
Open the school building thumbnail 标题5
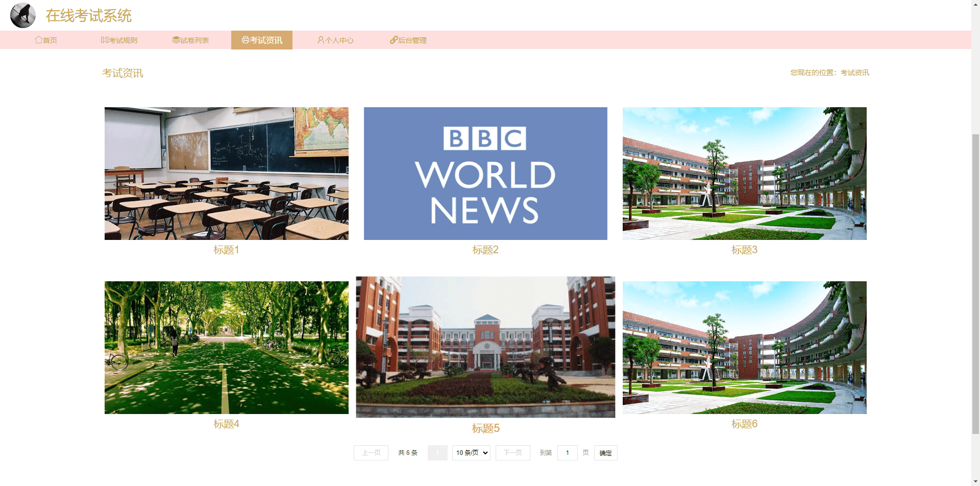[485, 347]
